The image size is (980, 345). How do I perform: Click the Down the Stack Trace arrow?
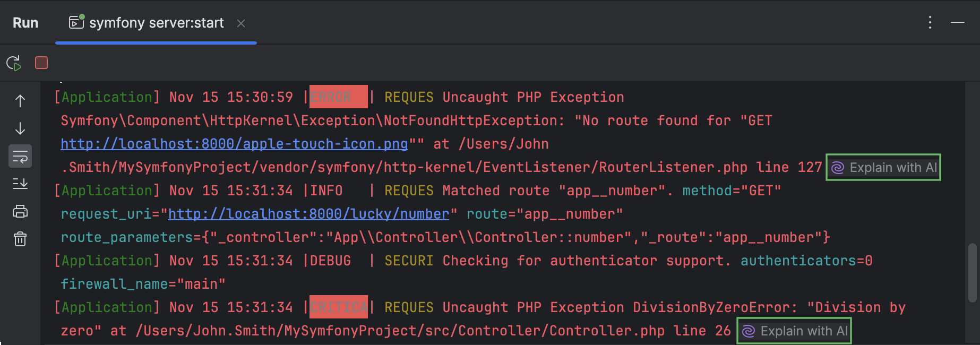point(20,128)
